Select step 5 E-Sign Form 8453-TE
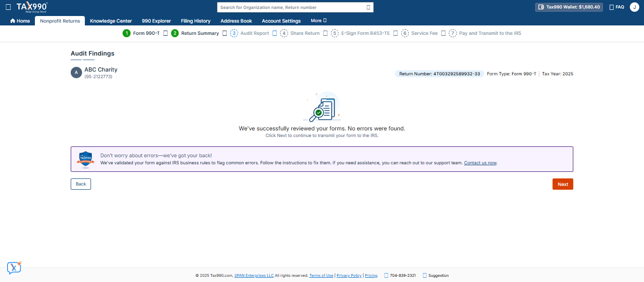The height and width of the screenshot is (282, 644). pyautogui.click(x=360, y=33)
